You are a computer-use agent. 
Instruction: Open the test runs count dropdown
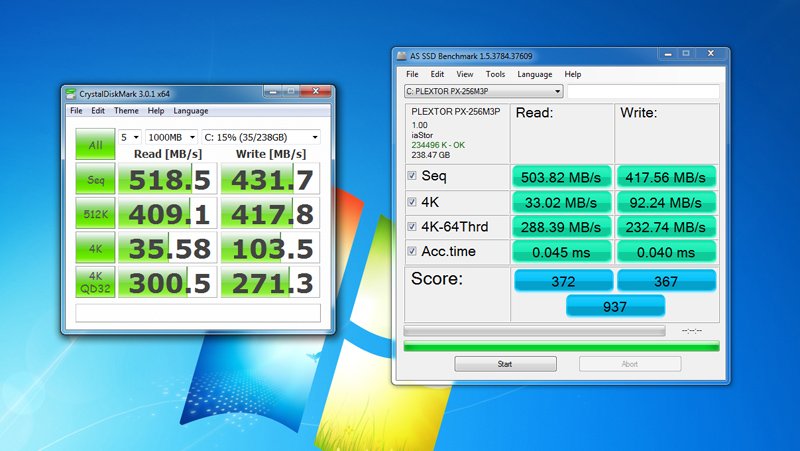pyautogui.click(x=129, y=137)
